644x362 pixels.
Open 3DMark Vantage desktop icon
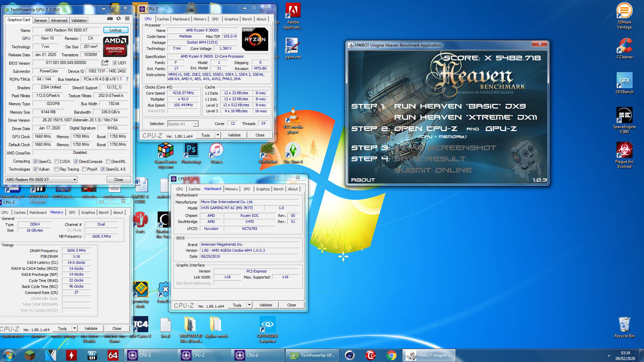[x=624, y=16]
